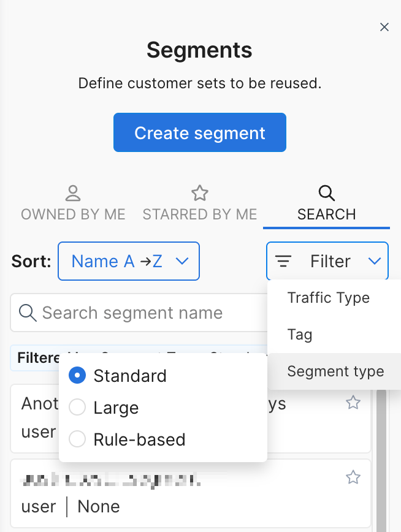The image size is (401, 532).
Task: Select the Rule-based segment type radio
Action: pyautogui.click(x=77, y=439)
